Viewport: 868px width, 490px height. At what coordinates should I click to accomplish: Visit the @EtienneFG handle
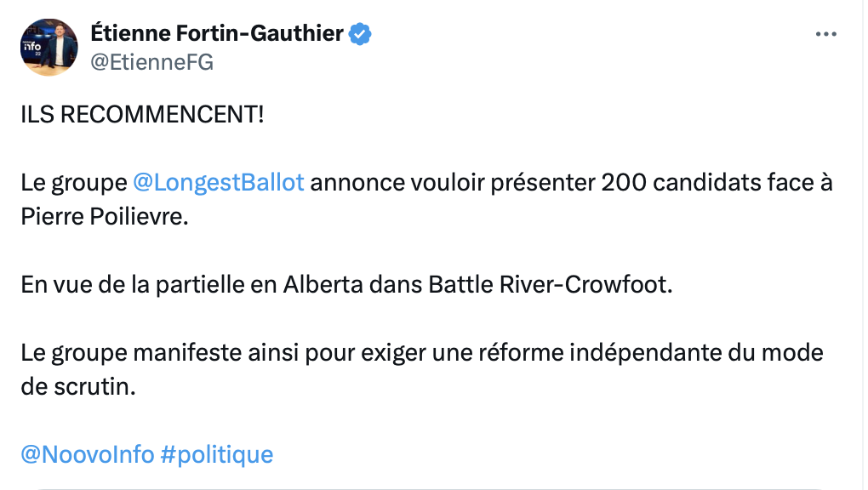[151, 63]
